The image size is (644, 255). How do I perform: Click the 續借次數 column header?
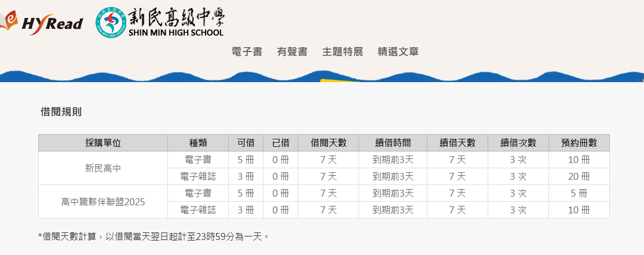pos(518,143)
